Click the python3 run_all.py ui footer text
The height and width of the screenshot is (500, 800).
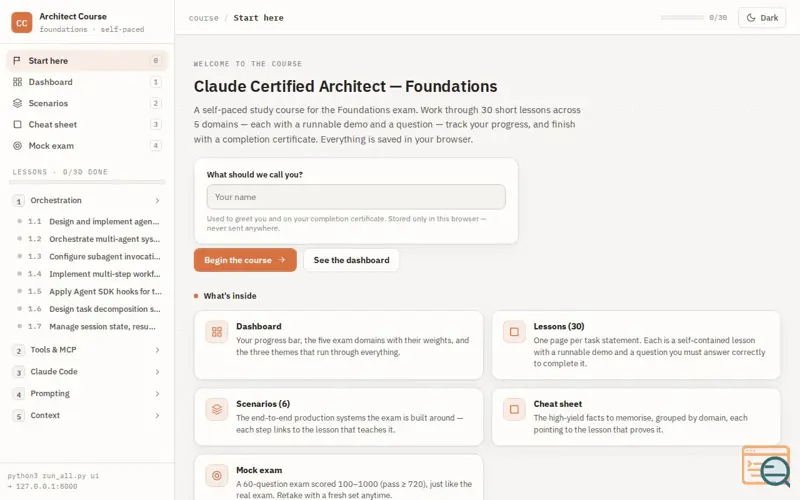pyautogui.click(x=53, y=476)
